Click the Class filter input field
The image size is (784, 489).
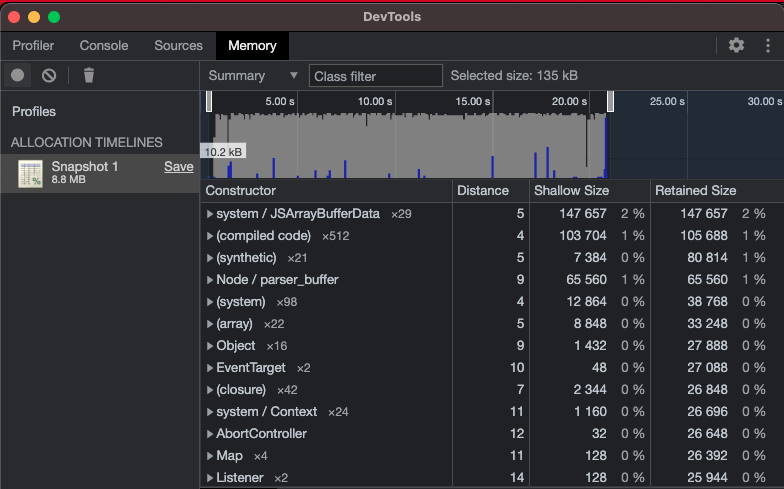tap(375, 76)
